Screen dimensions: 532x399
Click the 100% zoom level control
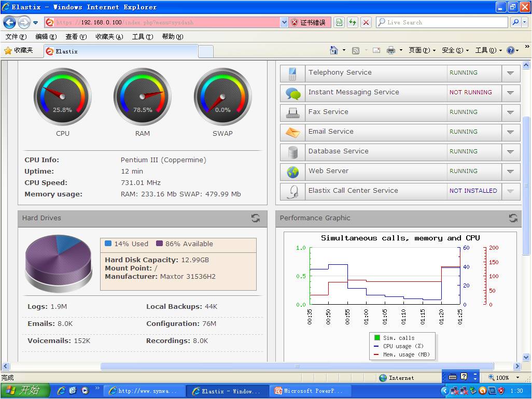point(503,377)
